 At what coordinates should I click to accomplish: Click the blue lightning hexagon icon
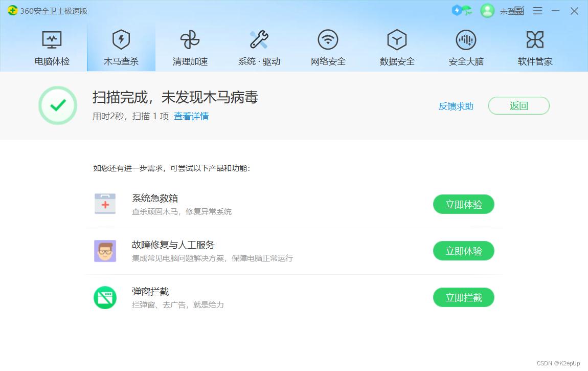click(457, 10)
